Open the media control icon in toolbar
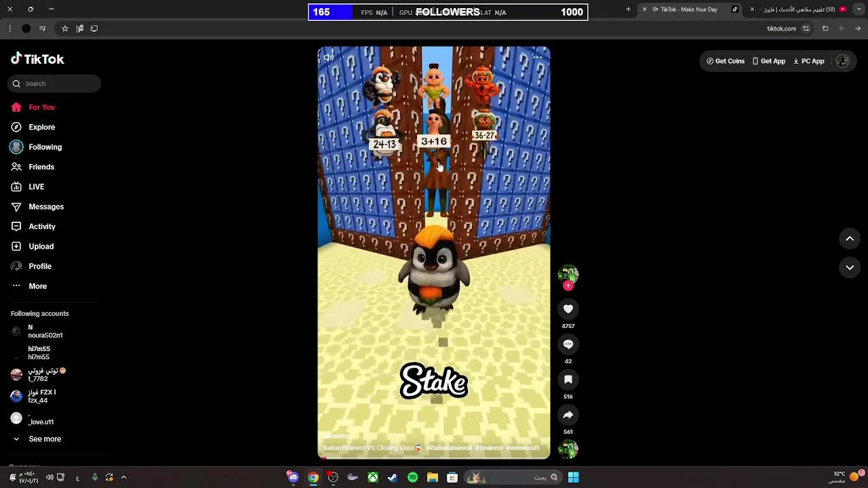 click(x=43, y=28)
